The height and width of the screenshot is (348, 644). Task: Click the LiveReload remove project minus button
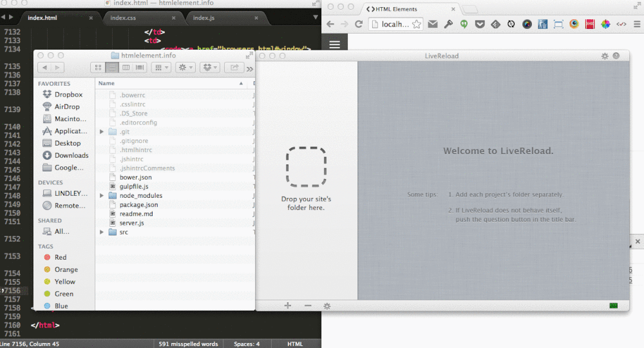pyautogui.click(x=308, y=305)
